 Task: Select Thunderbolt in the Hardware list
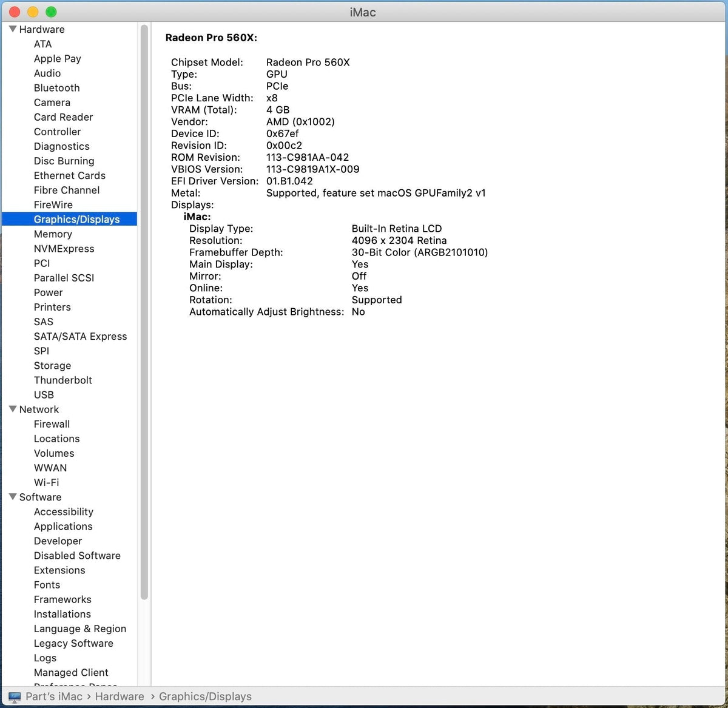pyautogui.click(x=63, y=380)
